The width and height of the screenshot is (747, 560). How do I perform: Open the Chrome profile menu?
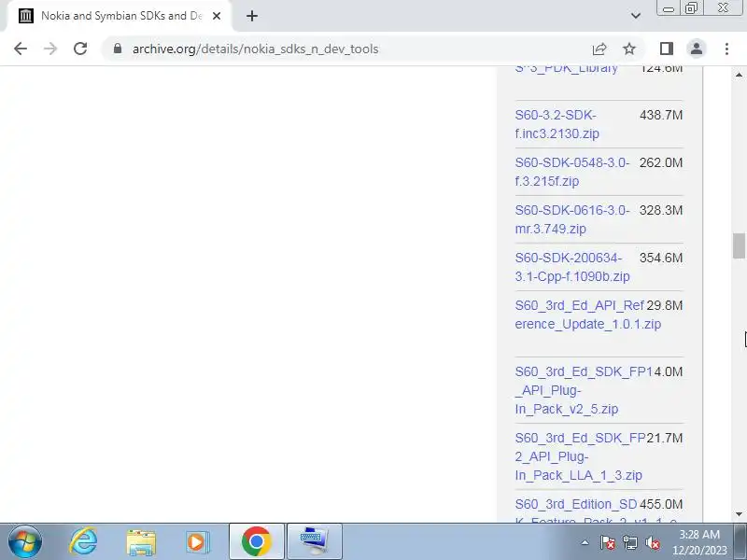pyautogui.click(x=697, y=49)
